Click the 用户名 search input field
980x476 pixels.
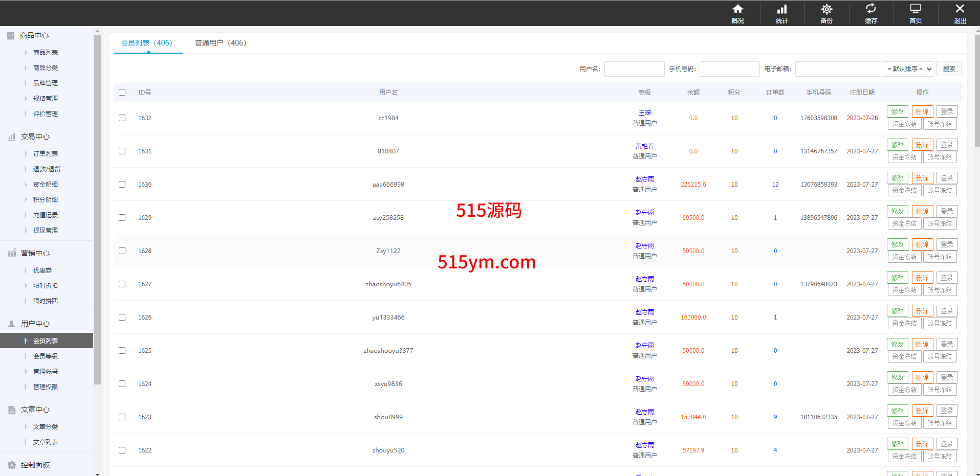pos(634,69)
